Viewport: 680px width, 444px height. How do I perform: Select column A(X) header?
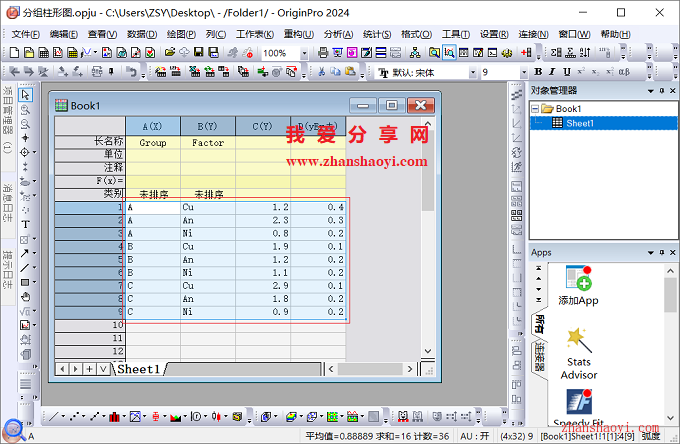153,126
